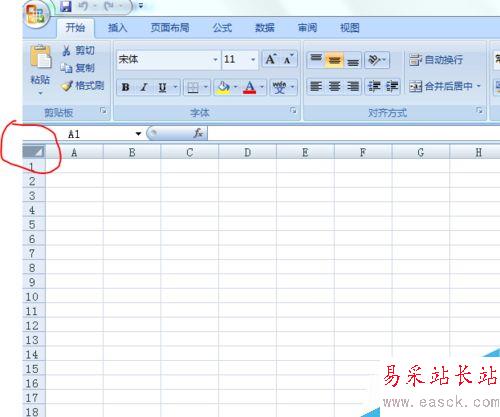This screenshot has width=500, height=417.
Task: Open the text orientation button
Action: (x=377, y=60)
